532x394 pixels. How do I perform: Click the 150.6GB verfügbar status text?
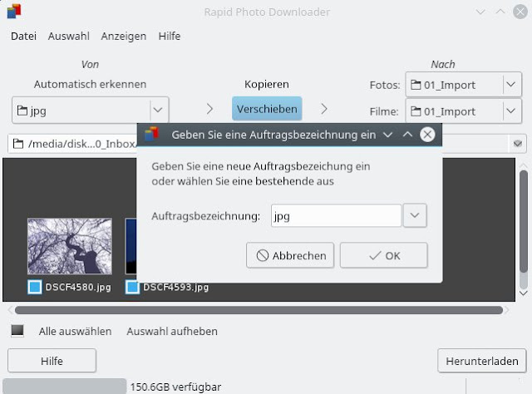point(175,387)
